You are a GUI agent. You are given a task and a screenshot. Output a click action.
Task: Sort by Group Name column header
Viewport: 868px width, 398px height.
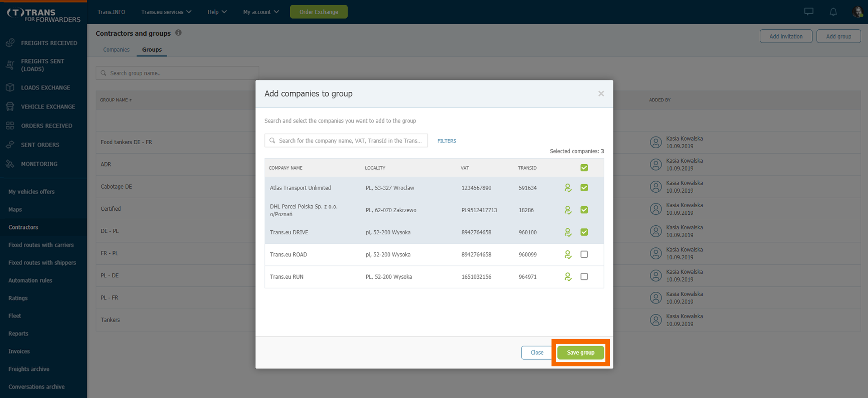116,100
